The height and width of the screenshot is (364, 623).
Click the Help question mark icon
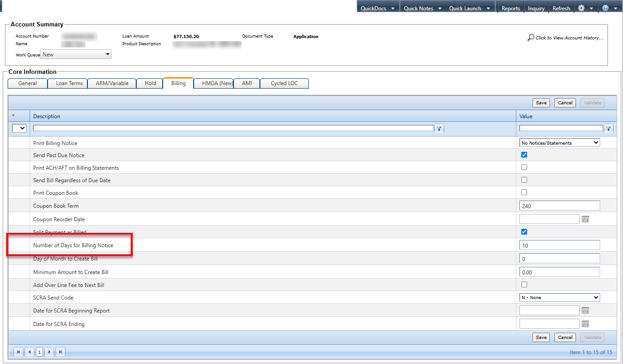(605, 8)
